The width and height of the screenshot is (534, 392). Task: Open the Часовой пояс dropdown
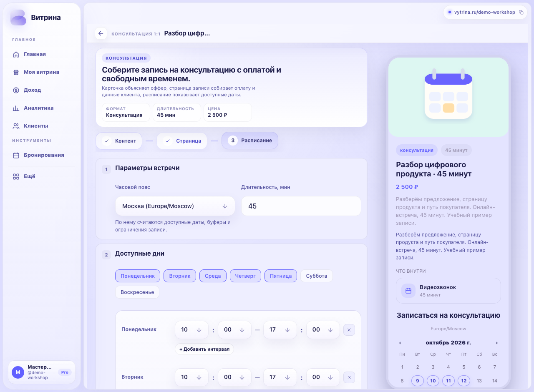click(x=175, y=206)
